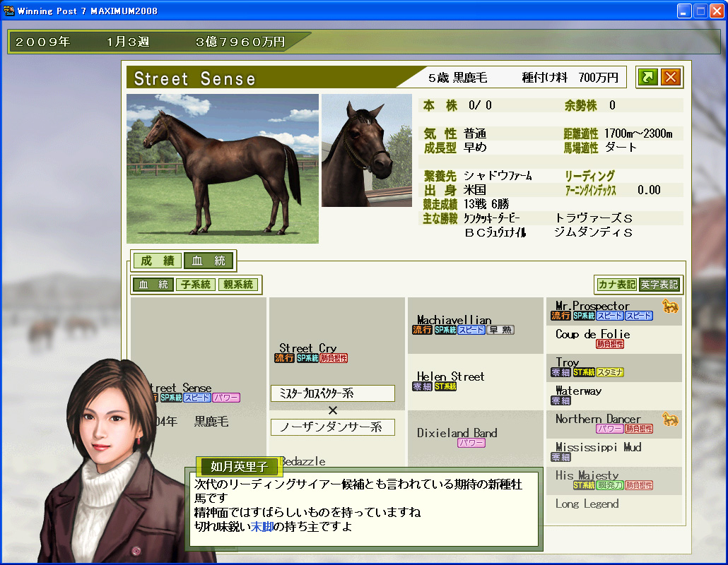Click the Winning Post app icon in title bar
Image resolution: width=728 pixels, height=565 pixels.
(8, 10)
